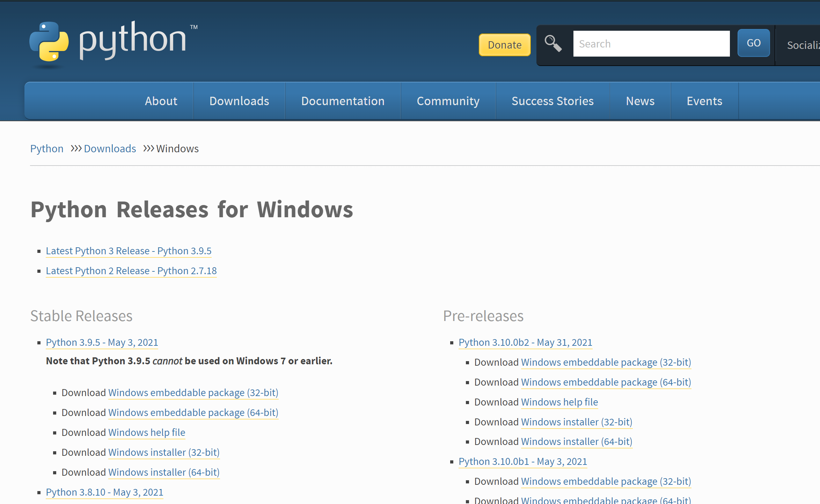Click the Python logo icon

[49, 42]
